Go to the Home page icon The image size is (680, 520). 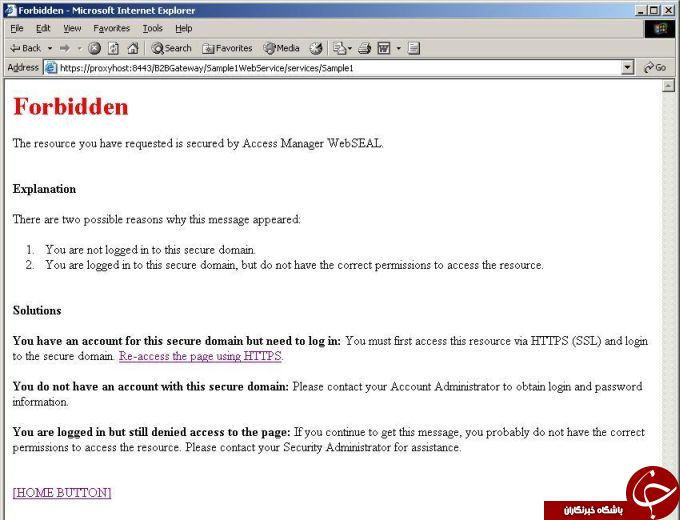coord(133,48)
